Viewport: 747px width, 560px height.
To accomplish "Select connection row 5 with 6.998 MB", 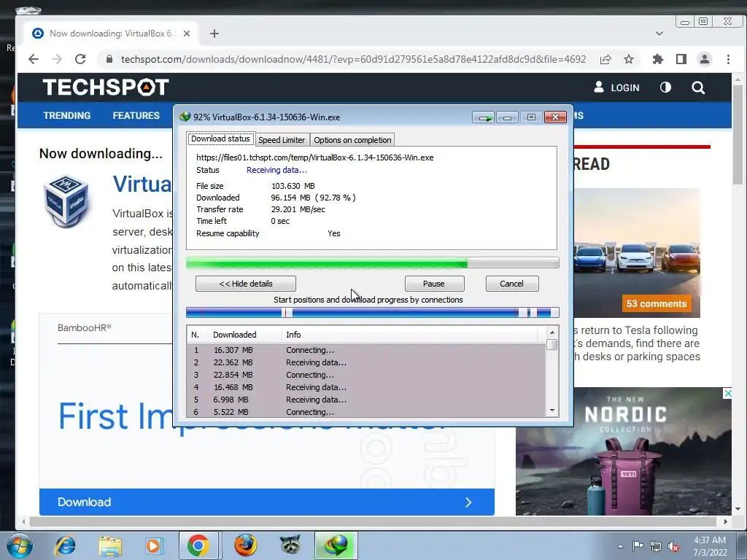I will [x=366, y=400].
